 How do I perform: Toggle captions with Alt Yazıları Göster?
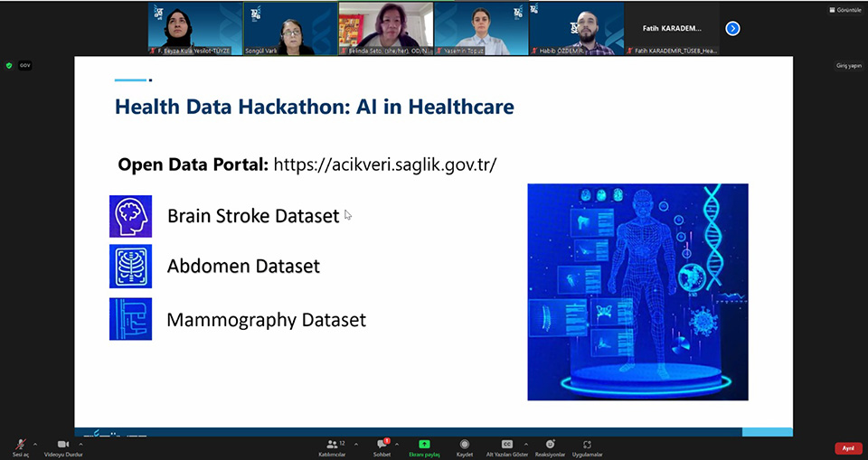(x=507, y=446)
